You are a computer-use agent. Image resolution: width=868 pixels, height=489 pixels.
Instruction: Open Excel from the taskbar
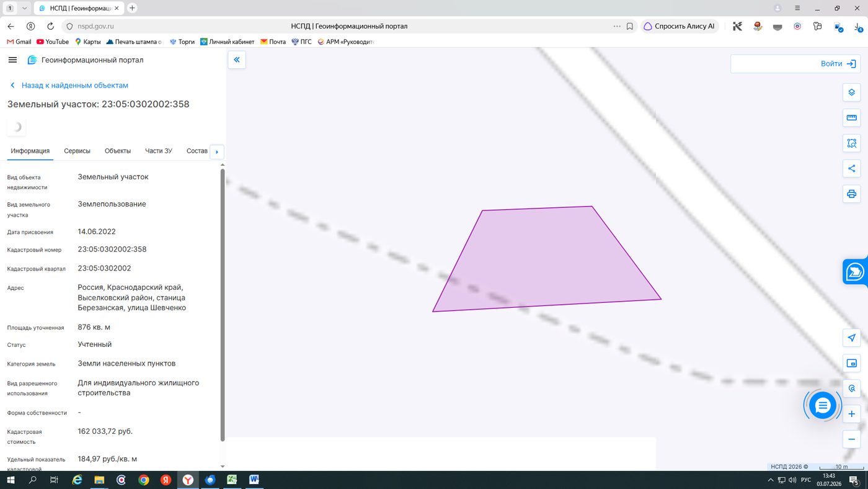pyautogui.click(x=232, y=480)
